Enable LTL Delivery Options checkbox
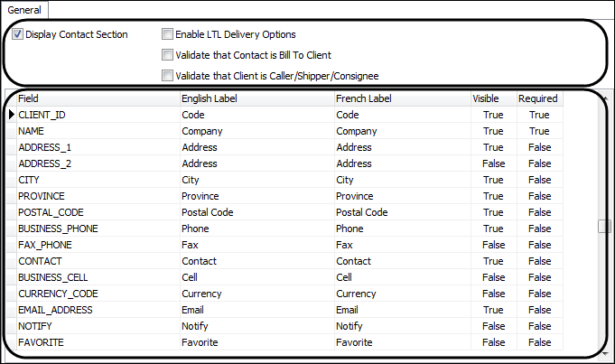615x364 pixels. coord(167,34)
